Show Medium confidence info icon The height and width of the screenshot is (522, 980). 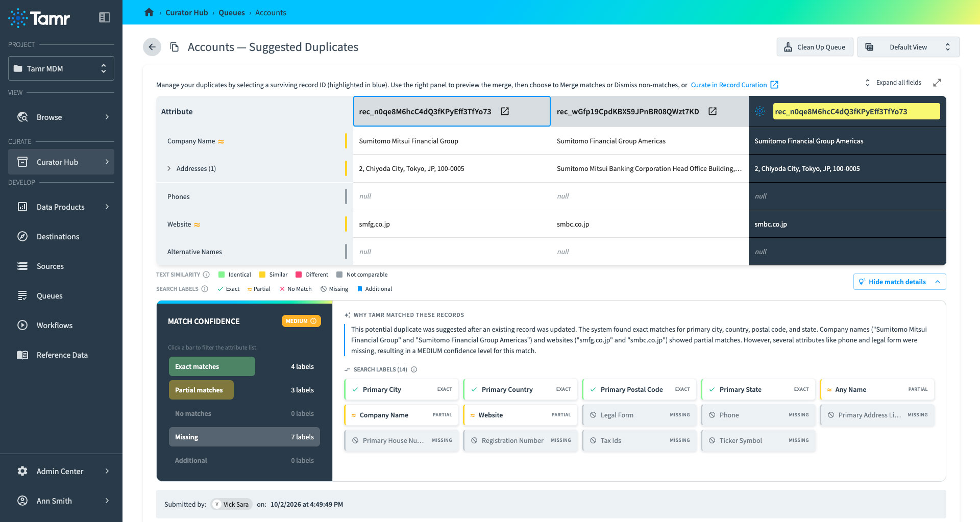pyautogui.click(x=313, y=321)
